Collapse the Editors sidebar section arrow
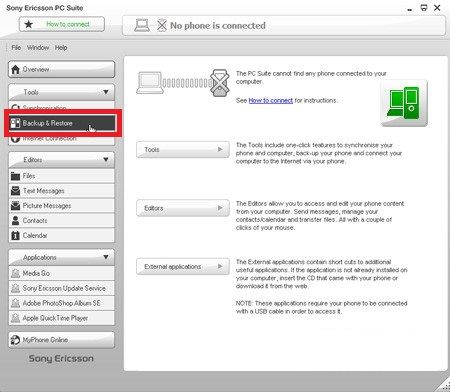Viewport: 450px width, 392px height. [106, 160]
